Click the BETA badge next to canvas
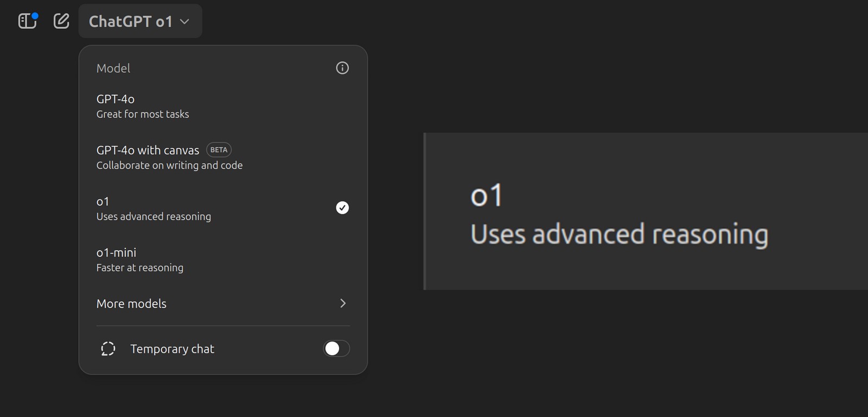 point(219,150)
